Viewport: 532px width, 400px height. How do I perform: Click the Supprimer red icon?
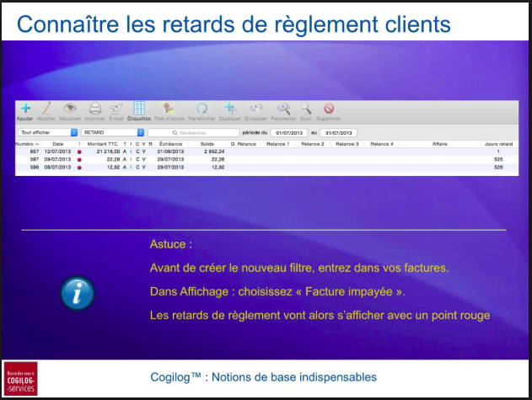(x=329, y=109)
